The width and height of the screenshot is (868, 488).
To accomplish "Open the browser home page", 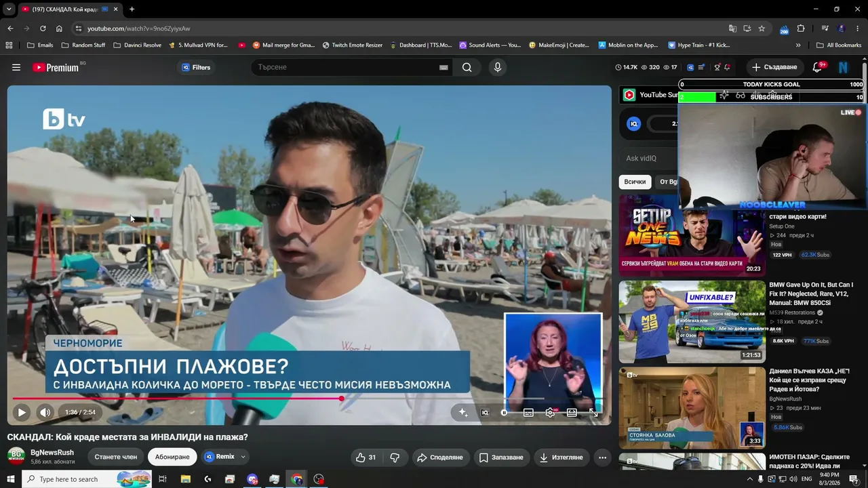I will tap(59, 28).
